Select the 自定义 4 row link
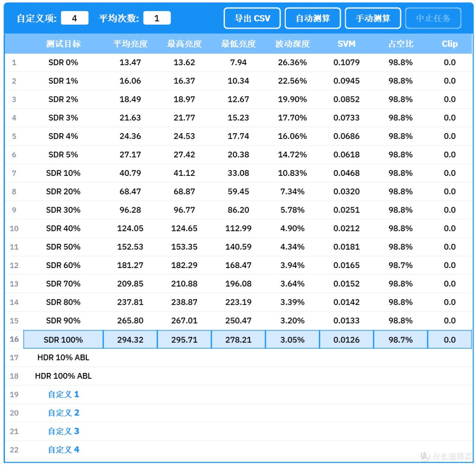This screenshot has height=466, width=476. click(63, 450)
